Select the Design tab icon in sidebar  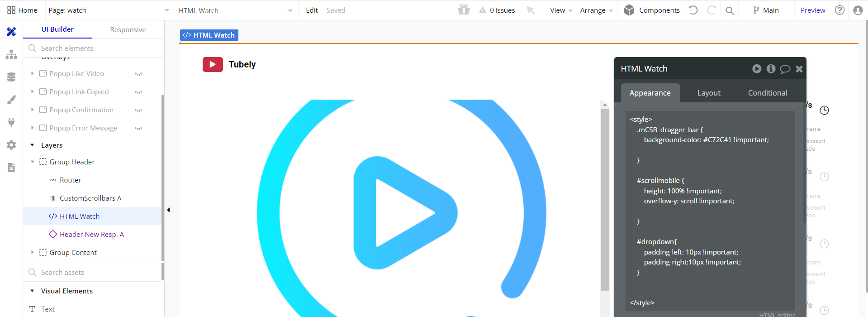[x=11, y=32]
